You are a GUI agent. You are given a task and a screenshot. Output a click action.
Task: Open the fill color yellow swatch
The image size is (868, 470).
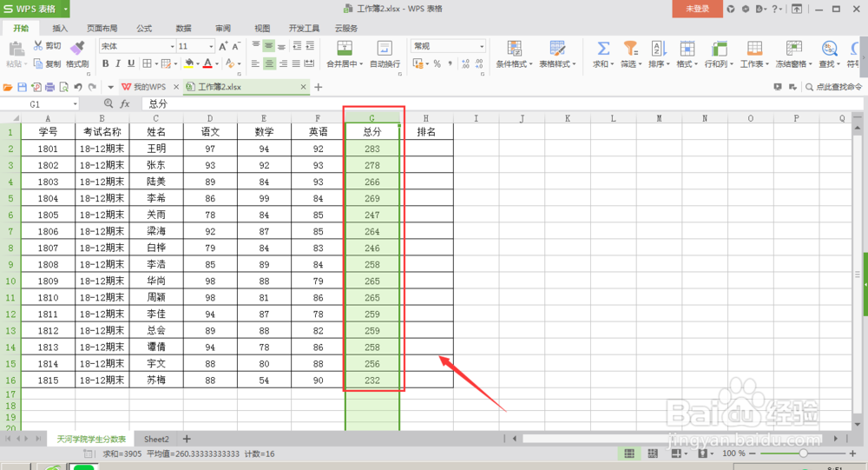point(188,63)
